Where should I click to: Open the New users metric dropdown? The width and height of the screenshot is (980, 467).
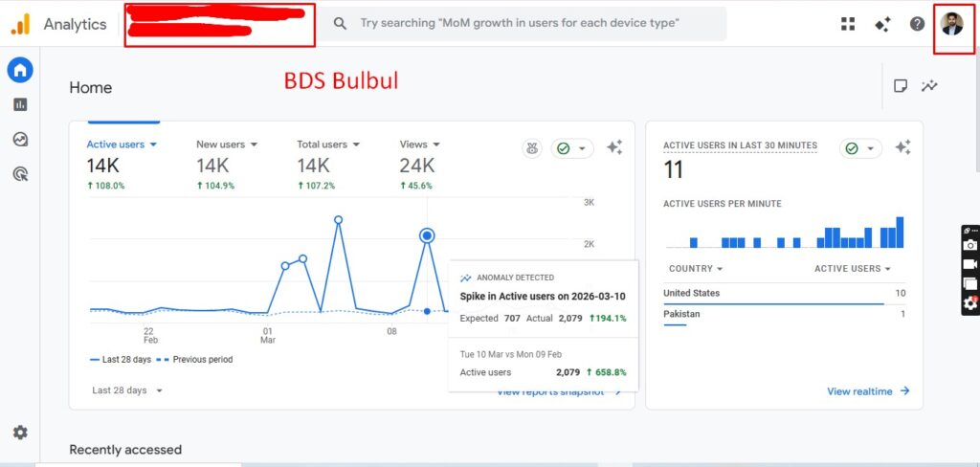[227, 145]
